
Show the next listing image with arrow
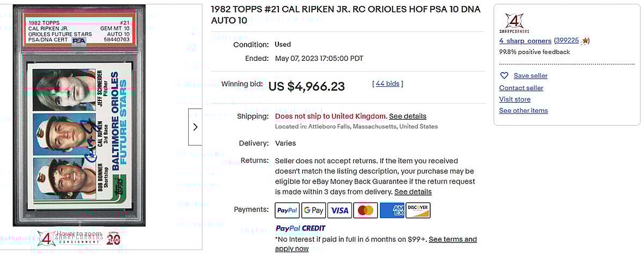[195, 127]
